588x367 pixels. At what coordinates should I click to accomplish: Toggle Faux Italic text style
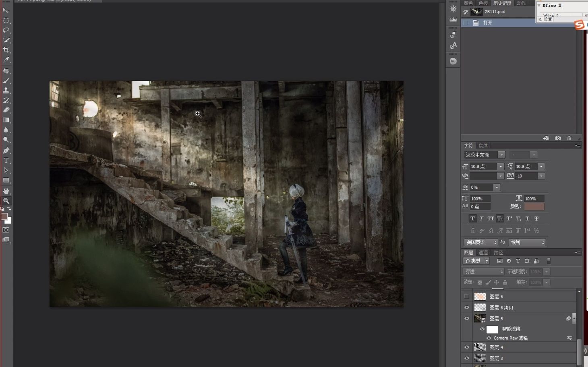(482, 219)
